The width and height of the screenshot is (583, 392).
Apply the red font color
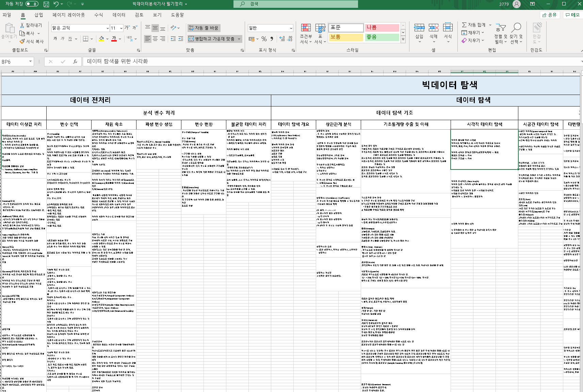pyautogui.click(x=114, y=39)
